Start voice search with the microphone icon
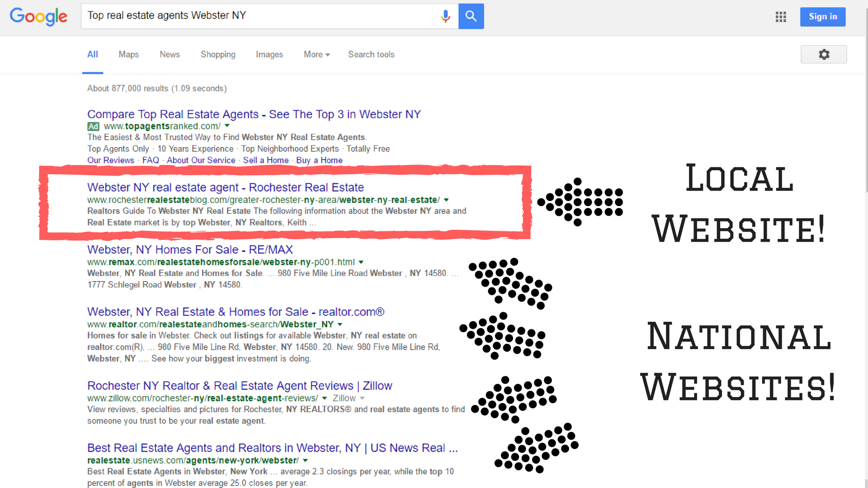The height and width of the screenshot is (488, 868). point(445,16)
